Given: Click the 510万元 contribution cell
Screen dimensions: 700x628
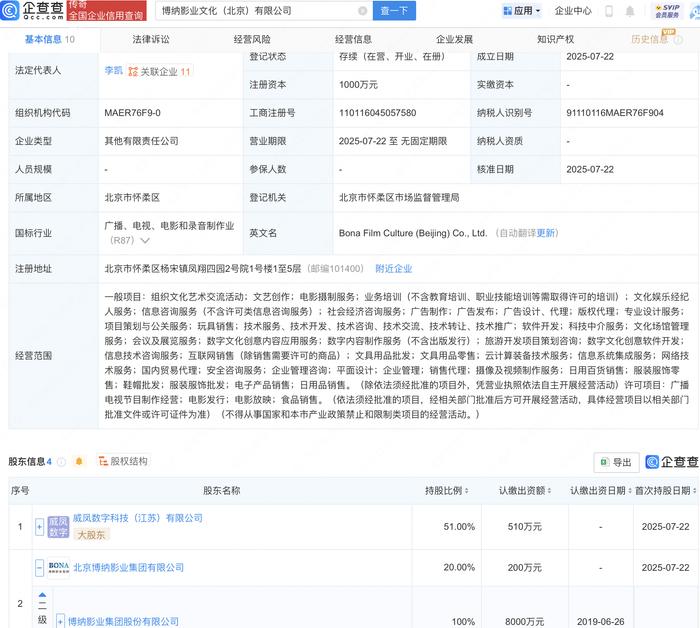Looking at the screenshot, I should point(525,527).
